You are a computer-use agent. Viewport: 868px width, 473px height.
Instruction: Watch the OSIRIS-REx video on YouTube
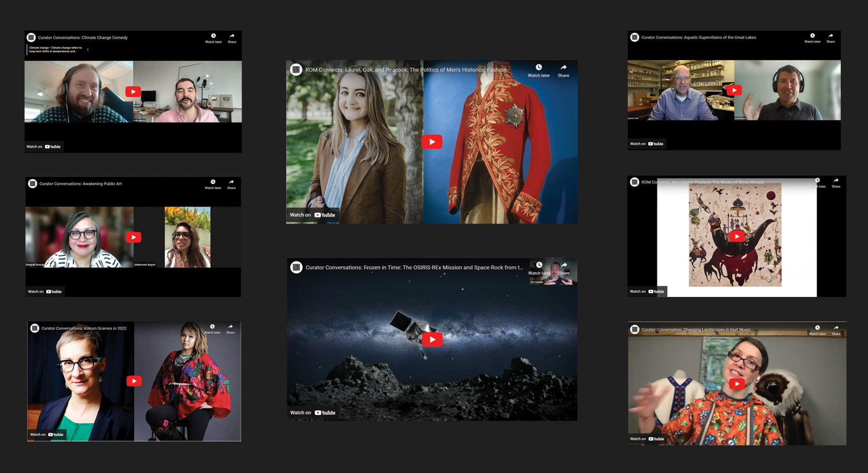point(313,413)
